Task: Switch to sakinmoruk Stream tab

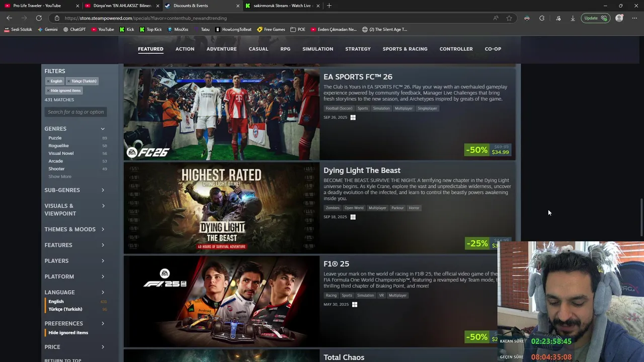Action: click(x=282, y=6)
